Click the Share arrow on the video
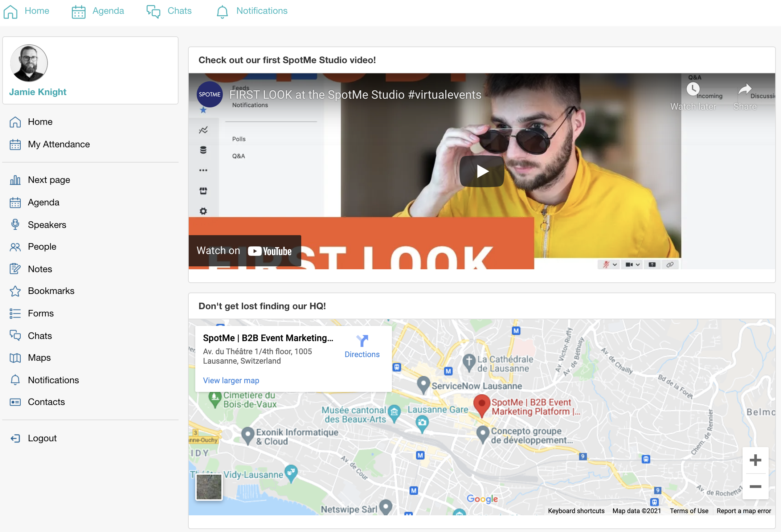The width and height of the screenshot is (781, 532). (x=745, y=89)
